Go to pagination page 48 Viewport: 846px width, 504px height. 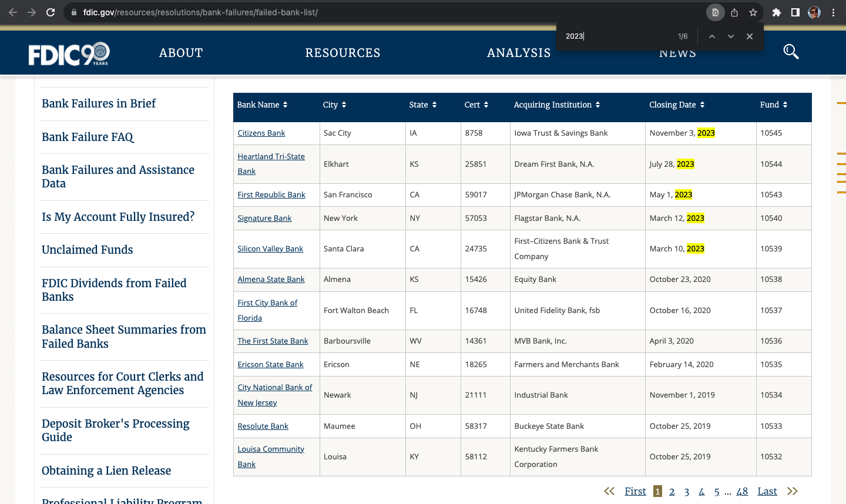click(x=742, y=491)
